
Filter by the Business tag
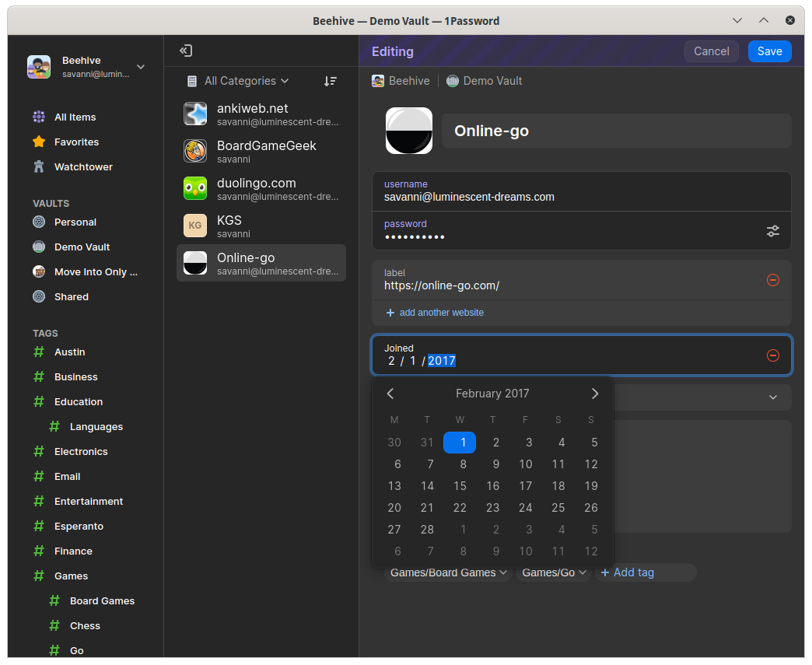[x=75, y=377]
